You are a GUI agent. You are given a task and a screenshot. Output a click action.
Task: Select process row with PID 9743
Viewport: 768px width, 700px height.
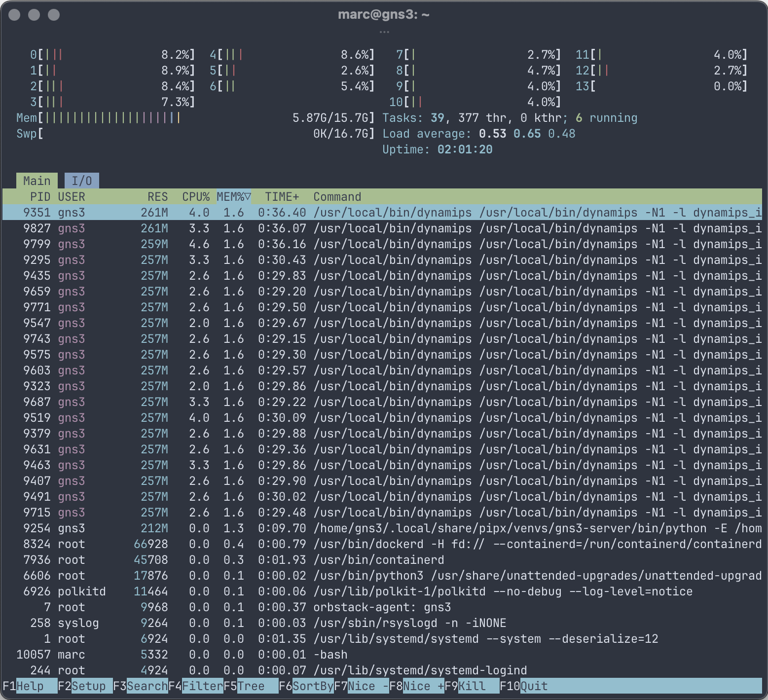[382, 338]
